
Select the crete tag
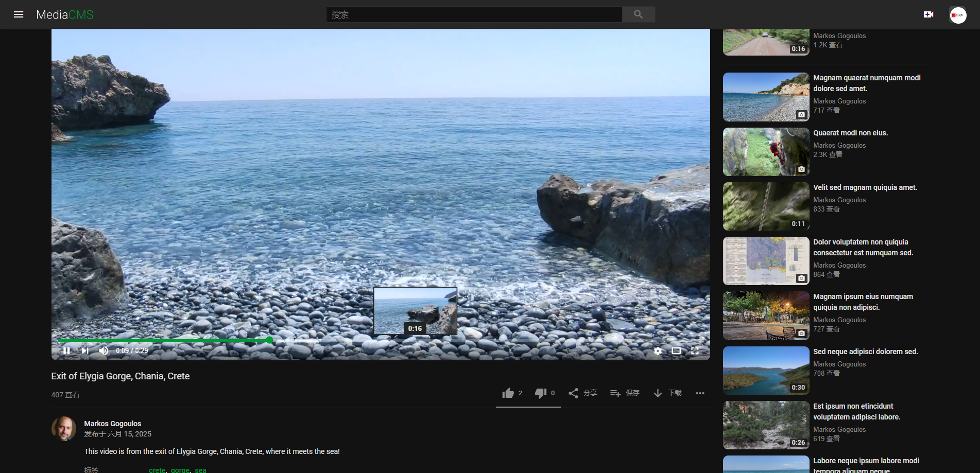click(157, 470)
